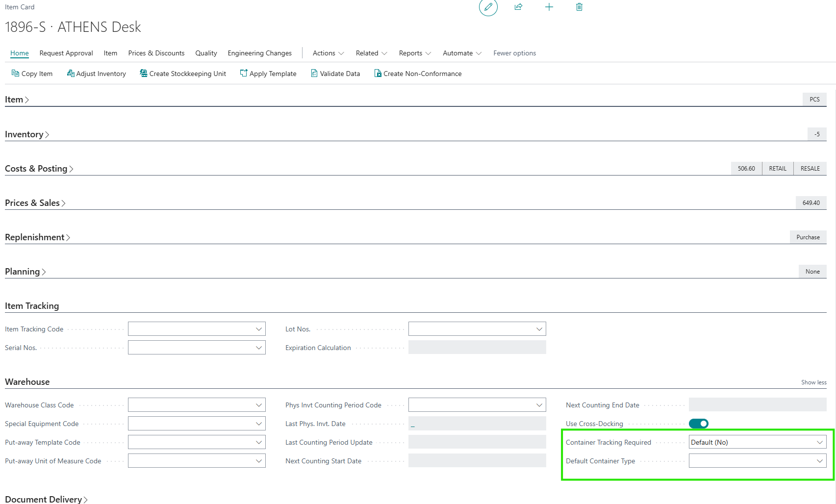
Task: Click the Create Non-Conformance icon
Action: [378, 74]
